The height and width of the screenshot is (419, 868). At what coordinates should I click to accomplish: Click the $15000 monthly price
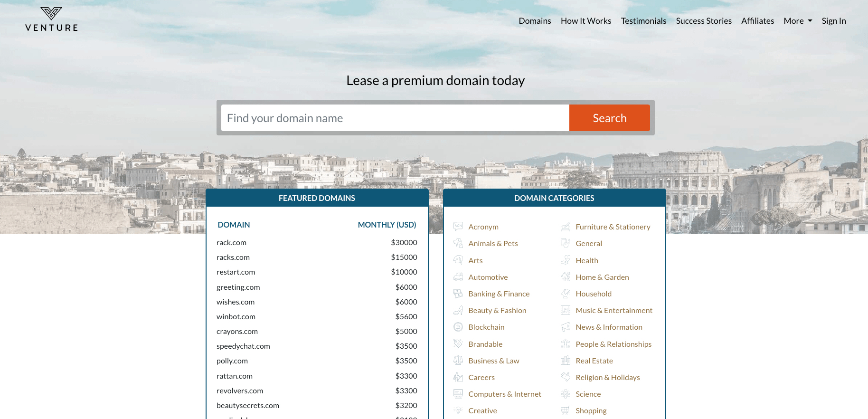(x=404, y=257)
